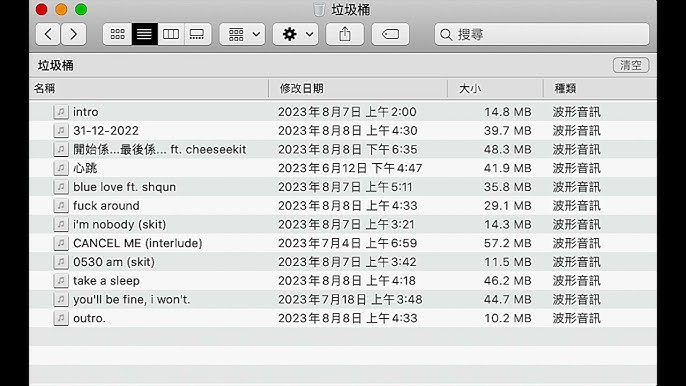Viewport: 686px width, 386px height.
Task: Click date 2023年8月7日 上午2:00
Action: 347,112
